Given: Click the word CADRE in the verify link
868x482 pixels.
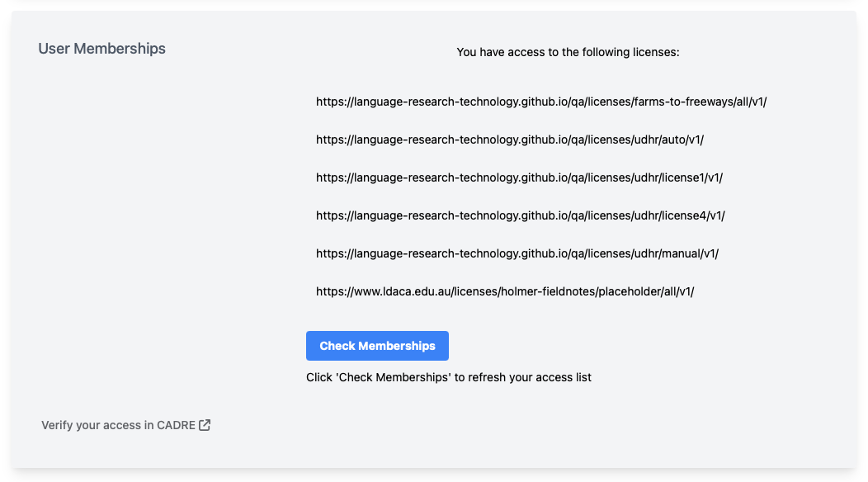Looking at the screenshot, I should pyautogui.click(x=175, y=425).
